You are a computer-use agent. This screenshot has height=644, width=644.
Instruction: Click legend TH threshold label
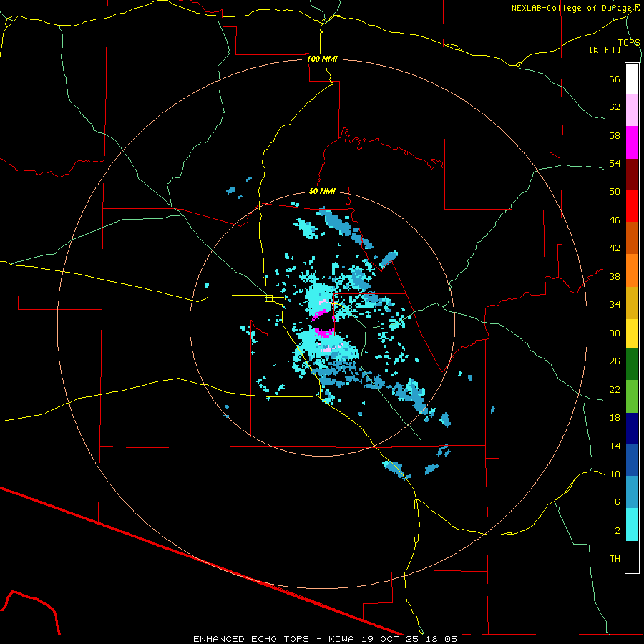615,558
